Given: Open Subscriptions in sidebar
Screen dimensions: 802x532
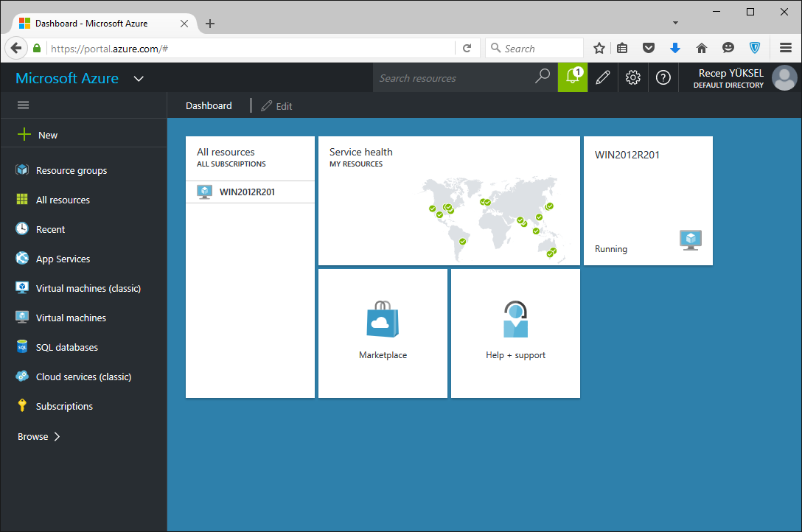Looking at the screenshot, I should [x=64, y=406].
